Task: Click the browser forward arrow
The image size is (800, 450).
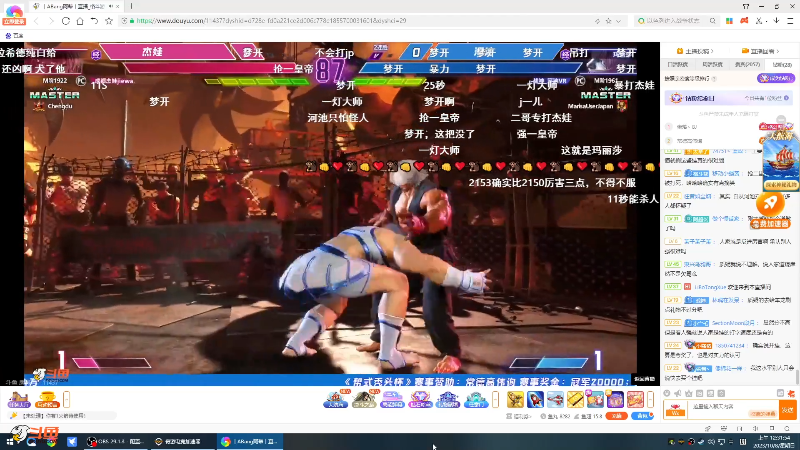Action: [51, 21]
